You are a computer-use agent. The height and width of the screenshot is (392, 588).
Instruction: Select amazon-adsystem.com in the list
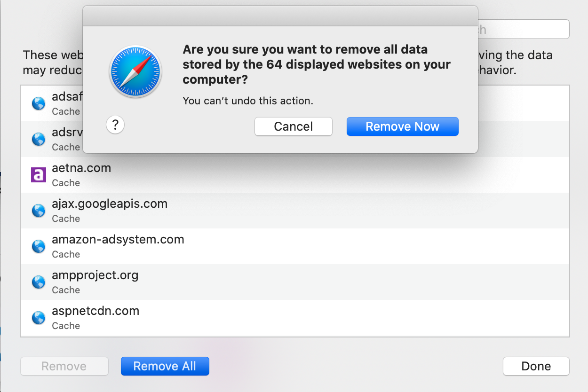click(295, 246)
